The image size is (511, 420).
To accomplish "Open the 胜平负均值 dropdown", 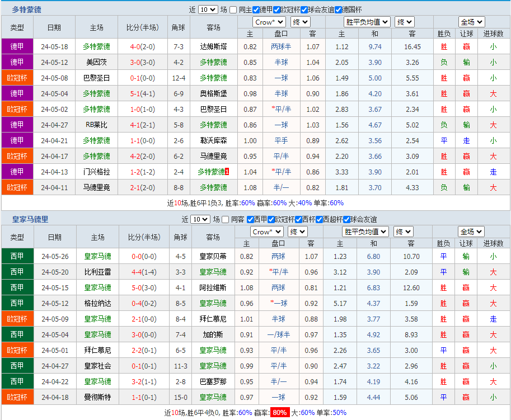I will [367, 22].
